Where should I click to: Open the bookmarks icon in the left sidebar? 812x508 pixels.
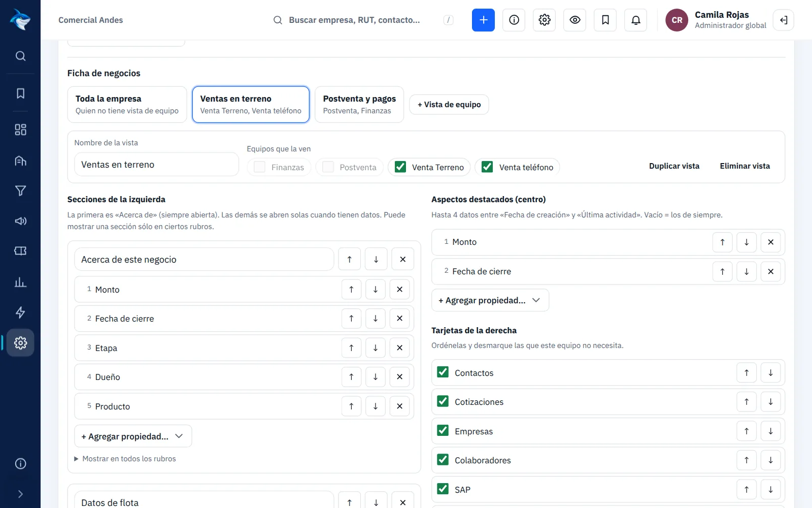point(20,93)
